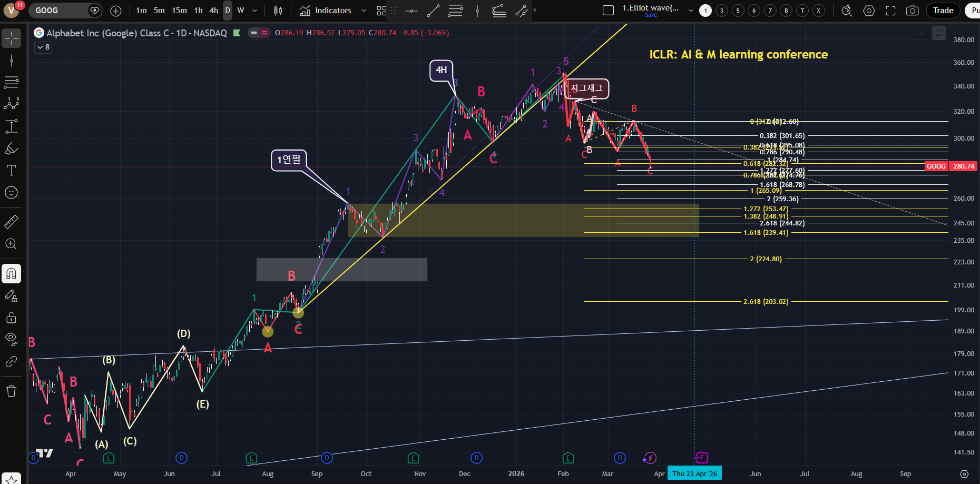This screenshot has height=484, width=980.
Task: Toggle lock all drawings
Action: (11, 318)
